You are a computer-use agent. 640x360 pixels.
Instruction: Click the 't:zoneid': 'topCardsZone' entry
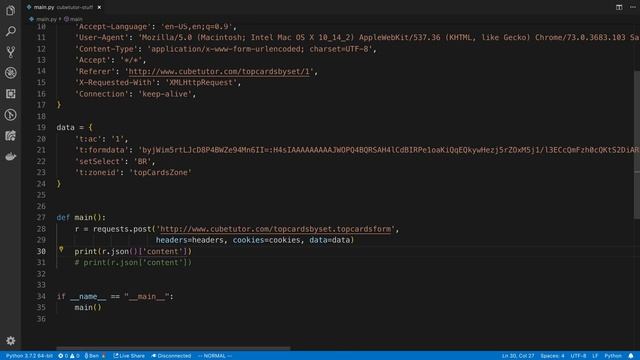(x=133, y=172)
